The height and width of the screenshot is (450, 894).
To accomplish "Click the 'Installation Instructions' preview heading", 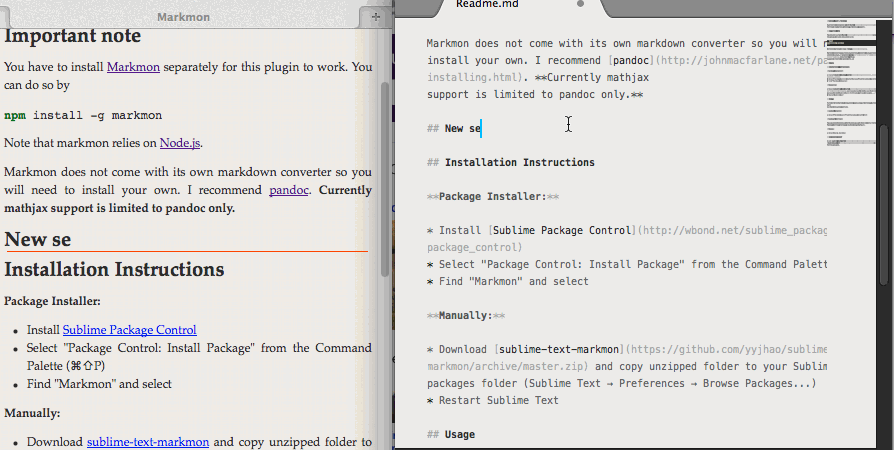I will tap(114, 269).
